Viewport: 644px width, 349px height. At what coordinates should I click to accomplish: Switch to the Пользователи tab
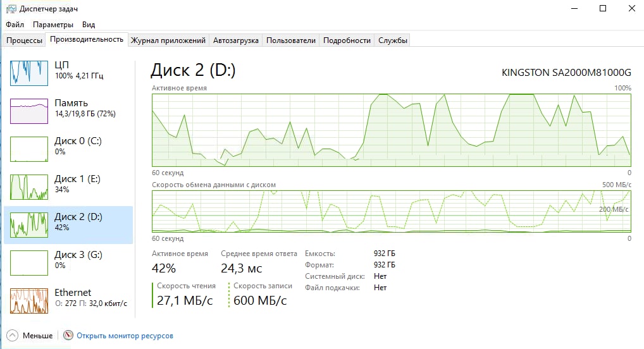coord(291,40)
